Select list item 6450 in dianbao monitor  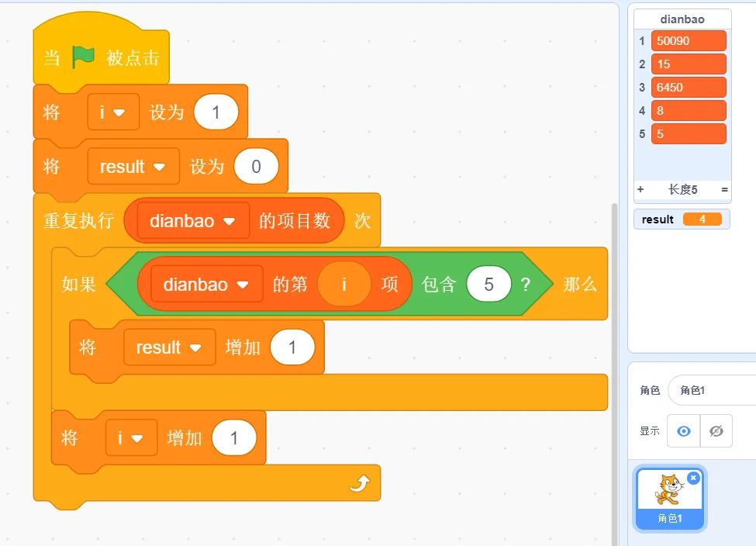coord(689,88)
